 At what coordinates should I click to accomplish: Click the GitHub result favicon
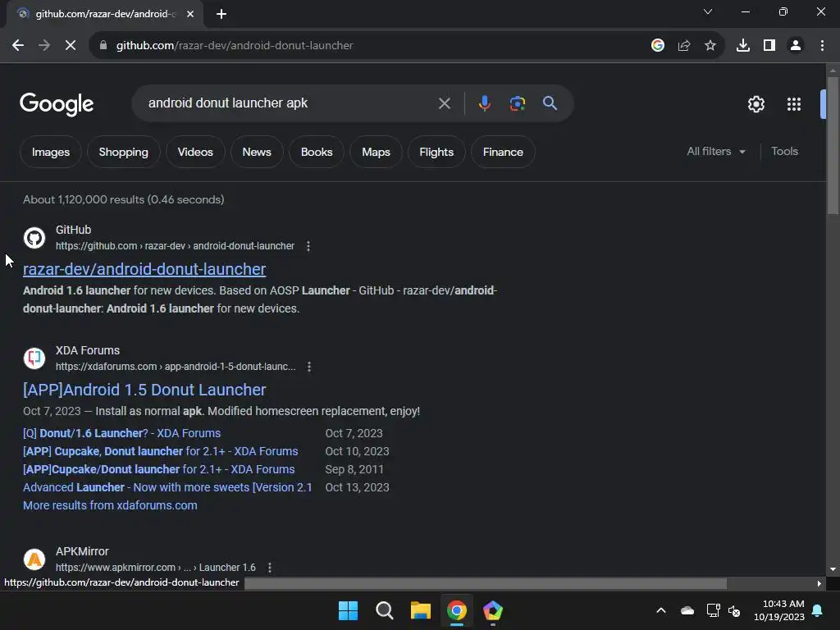pos(34,238)
